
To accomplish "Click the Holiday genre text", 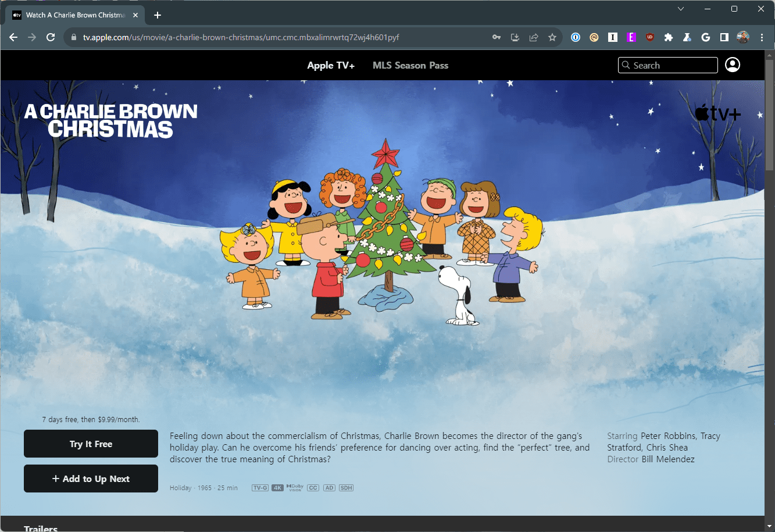I will coord(180,488).
